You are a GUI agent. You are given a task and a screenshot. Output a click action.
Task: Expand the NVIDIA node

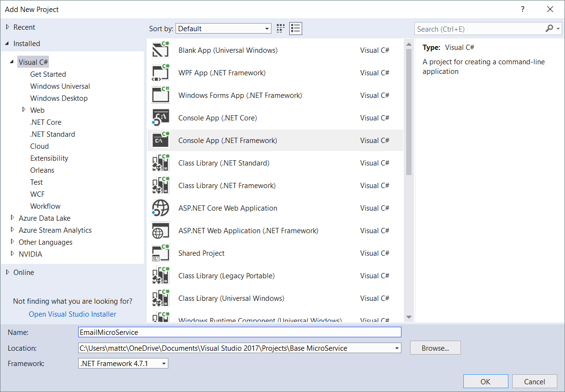tap(12, 253)
